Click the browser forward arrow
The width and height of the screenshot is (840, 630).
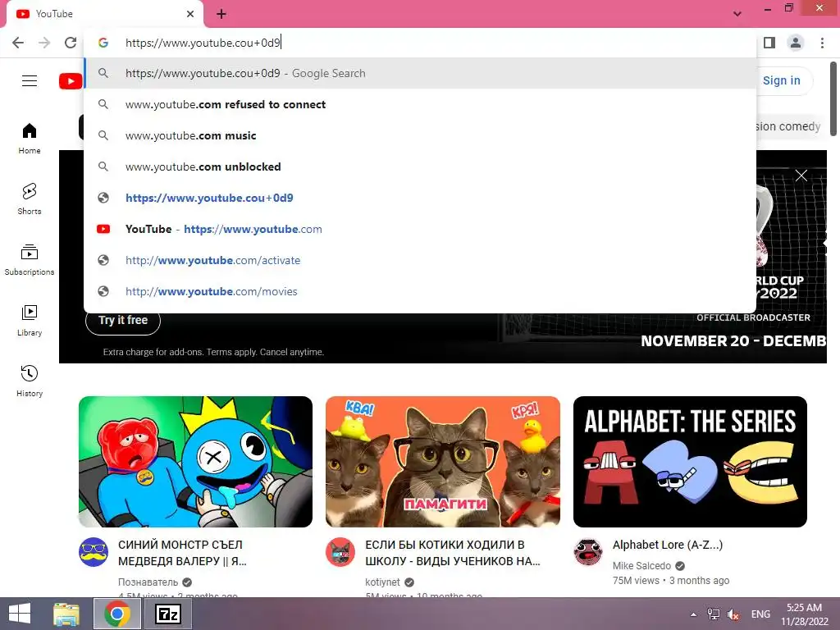44,43
